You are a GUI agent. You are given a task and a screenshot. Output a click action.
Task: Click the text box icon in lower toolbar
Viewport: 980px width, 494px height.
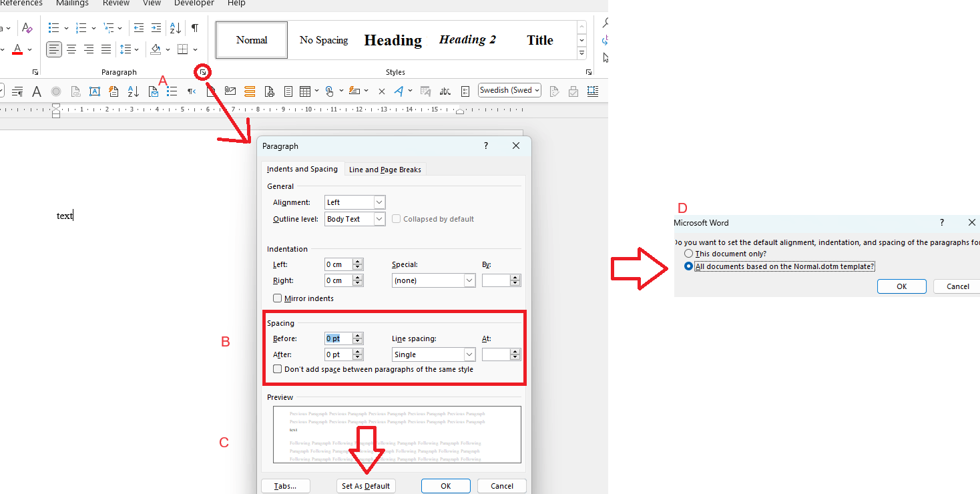pyautogui.click(x=95, y=91)
